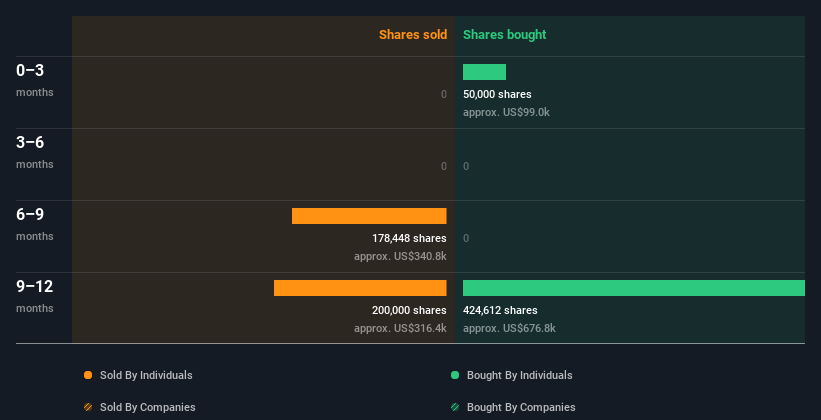Viewport: 821px width, 420px height.
Task: Click the approx. US$676.8k value
Action: (509, 328)
